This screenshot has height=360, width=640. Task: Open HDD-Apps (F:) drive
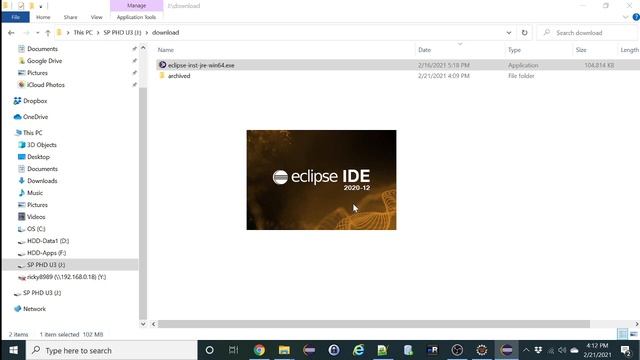46,253
